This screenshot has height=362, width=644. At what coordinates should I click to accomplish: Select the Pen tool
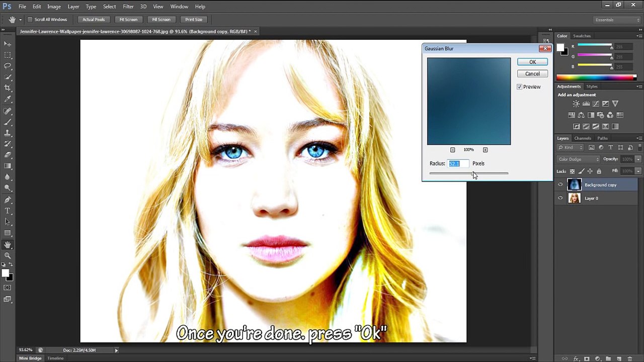8,200
